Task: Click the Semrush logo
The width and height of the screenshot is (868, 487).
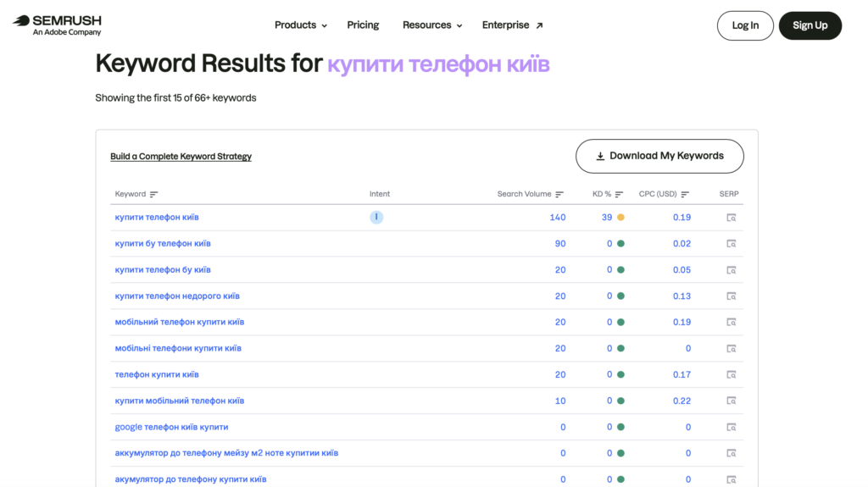Action: 57,25
